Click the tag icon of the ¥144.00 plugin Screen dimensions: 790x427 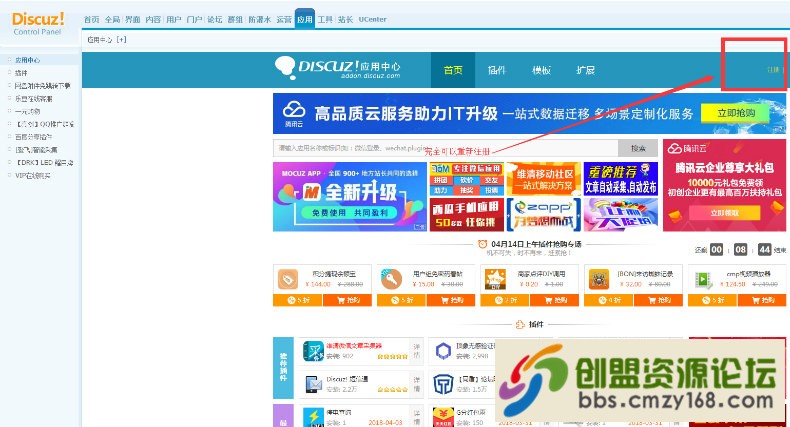click(x=288, y=279)
